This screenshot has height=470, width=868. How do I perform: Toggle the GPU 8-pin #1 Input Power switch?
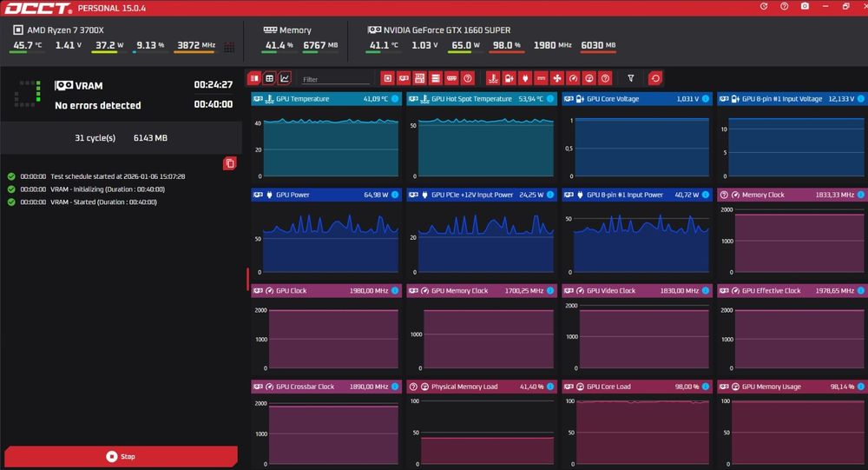(706, 195)
